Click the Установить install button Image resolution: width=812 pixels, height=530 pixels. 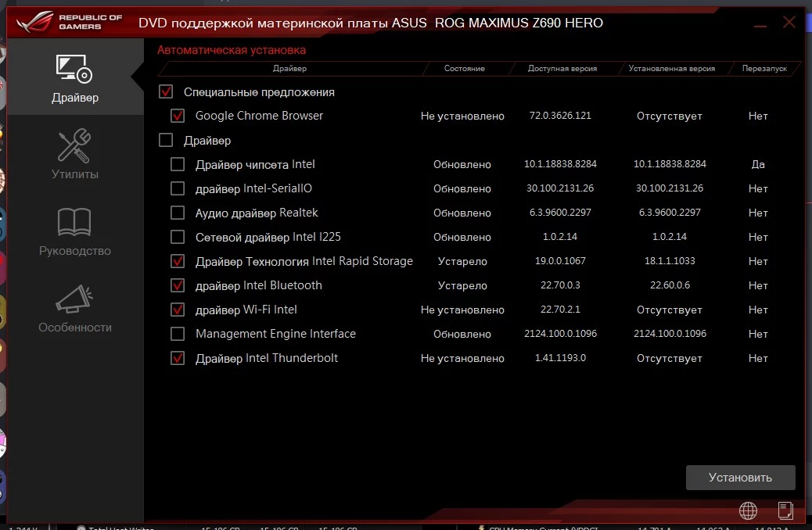pyautogui.click(x=740, y=477)
